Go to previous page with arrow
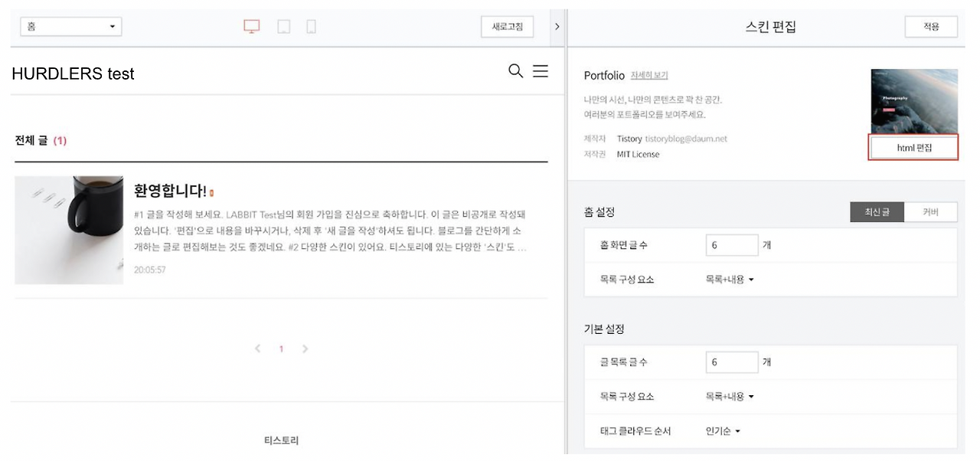980x461 pixels. [257, 348]
